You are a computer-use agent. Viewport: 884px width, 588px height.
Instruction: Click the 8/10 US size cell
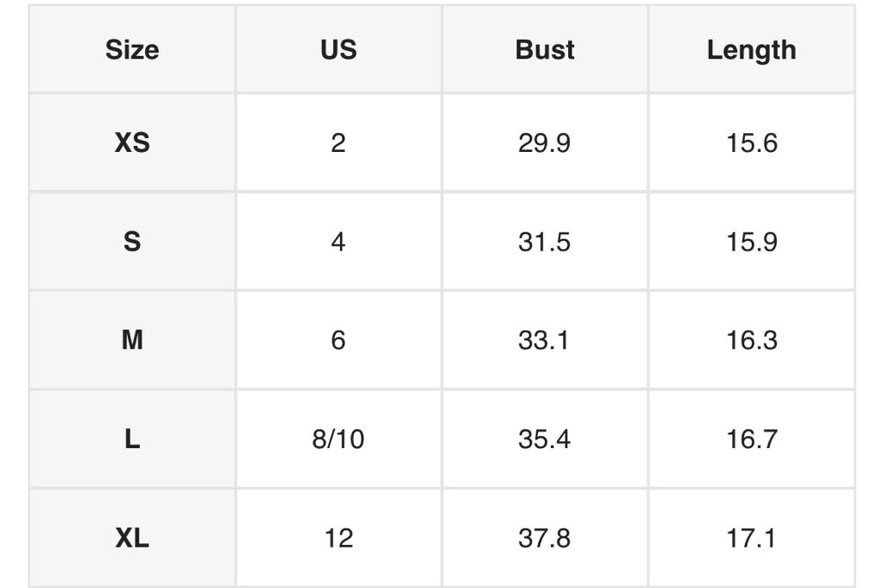click(x=338, y=439)
